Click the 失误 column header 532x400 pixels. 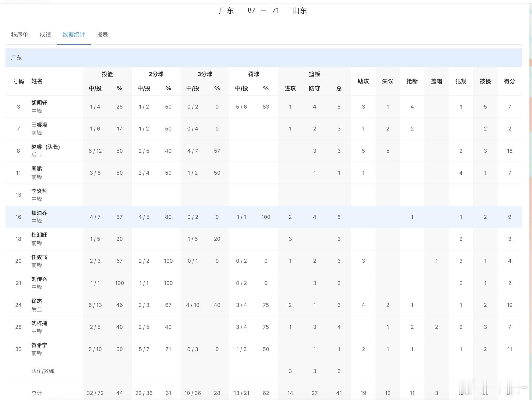(x=388, y=81)
